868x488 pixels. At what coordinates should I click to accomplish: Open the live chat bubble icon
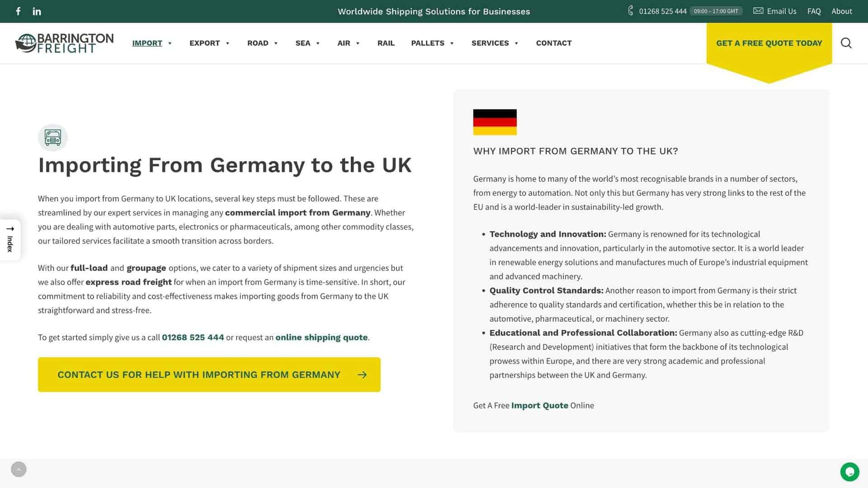(x=849, y=472)
